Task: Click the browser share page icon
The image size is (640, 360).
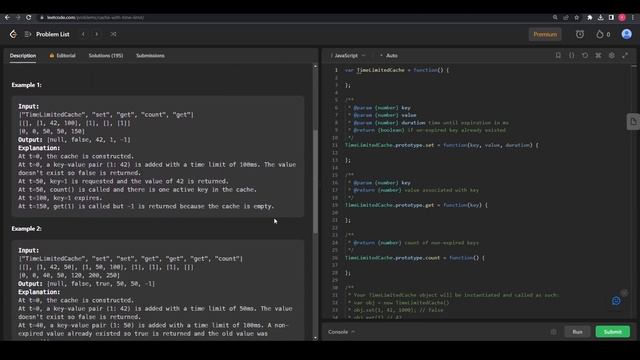Action: (566, 18)
